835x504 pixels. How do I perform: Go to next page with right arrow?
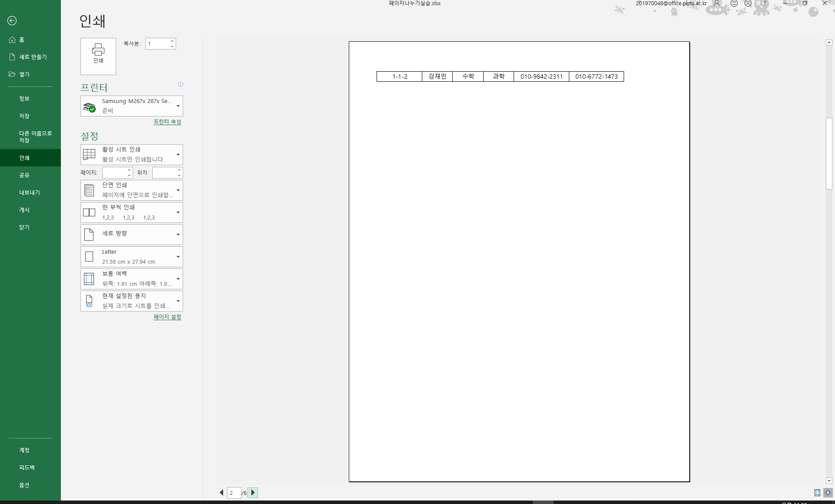click(253, 493)
